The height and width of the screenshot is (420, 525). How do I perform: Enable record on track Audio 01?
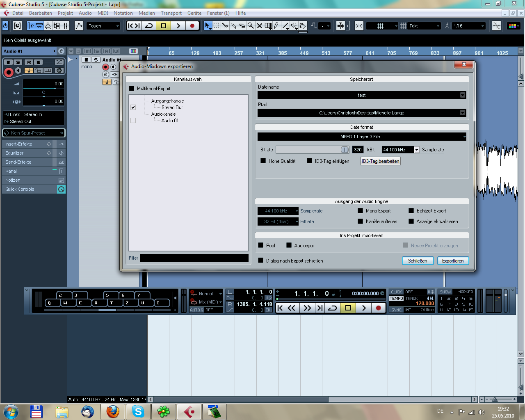[x=105, y=67]
